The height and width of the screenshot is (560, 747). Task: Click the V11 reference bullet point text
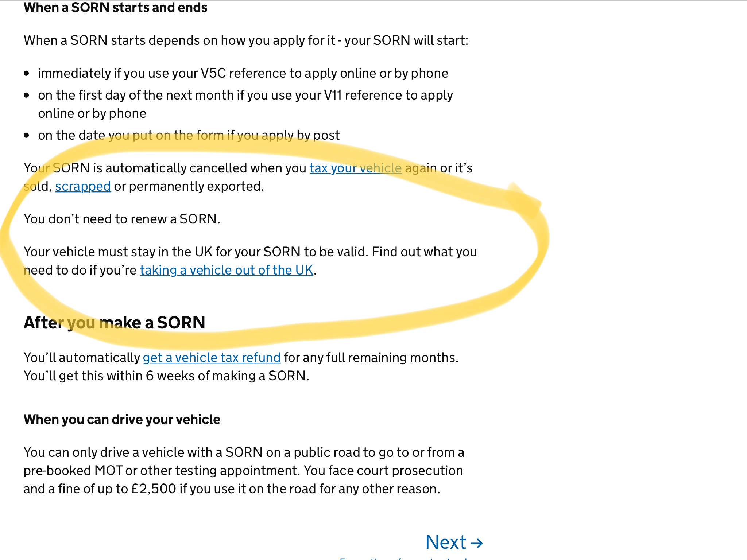coord(245,95)
